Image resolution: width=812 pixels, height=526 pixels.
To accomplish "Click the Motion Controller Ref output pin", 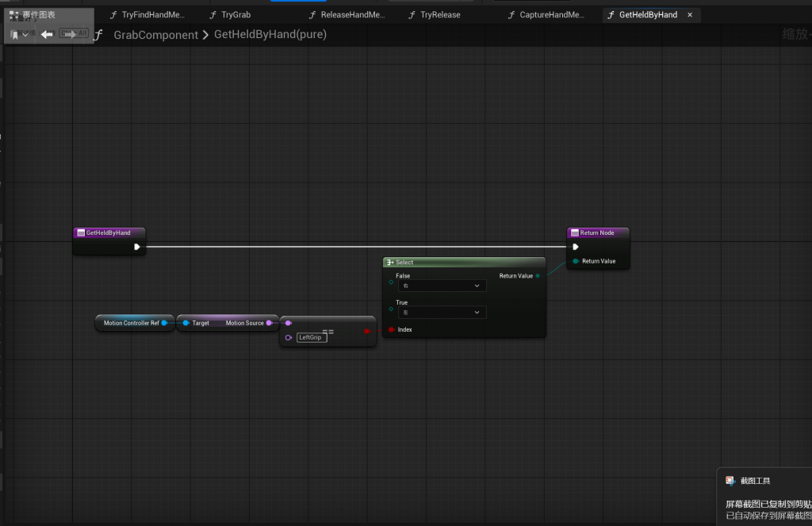I will tap(164, 323).
